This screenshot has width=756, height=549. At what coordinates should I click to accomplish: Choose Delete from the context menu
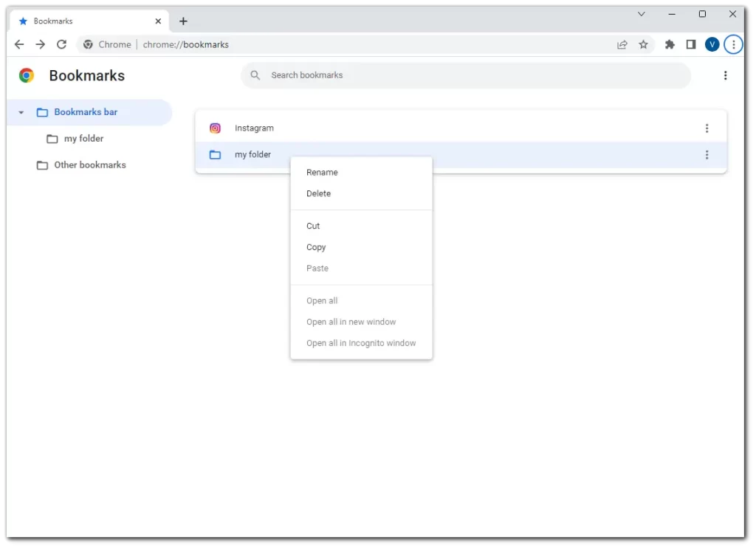361,194
